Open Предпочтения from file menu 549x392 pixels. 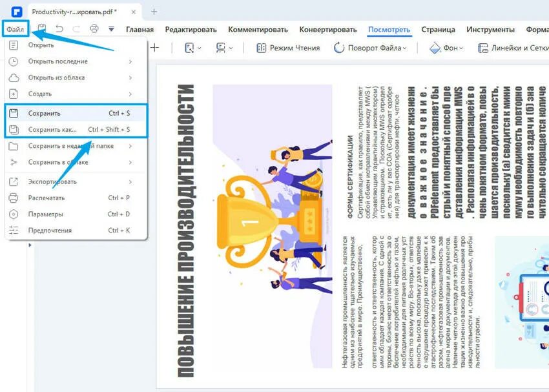76,231
